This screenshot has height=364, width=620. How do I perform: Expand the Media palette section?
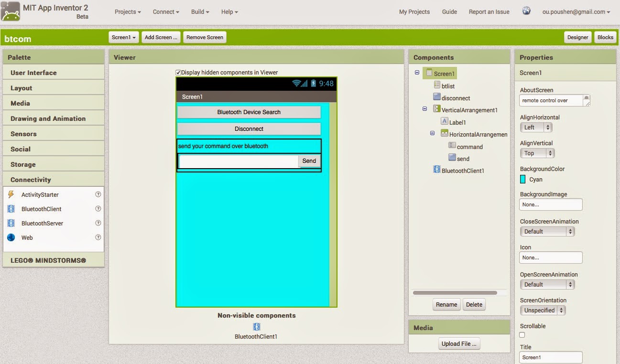click(54, 103)
